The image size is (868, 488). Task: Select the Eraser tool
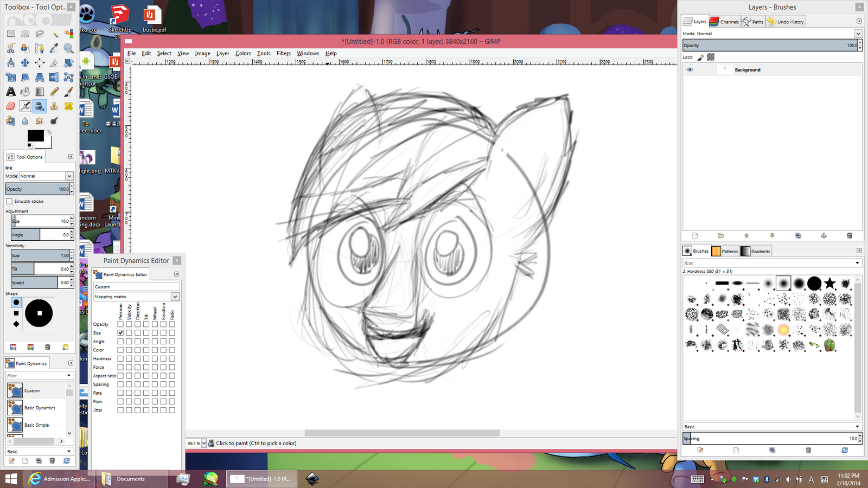pos(11,106)
